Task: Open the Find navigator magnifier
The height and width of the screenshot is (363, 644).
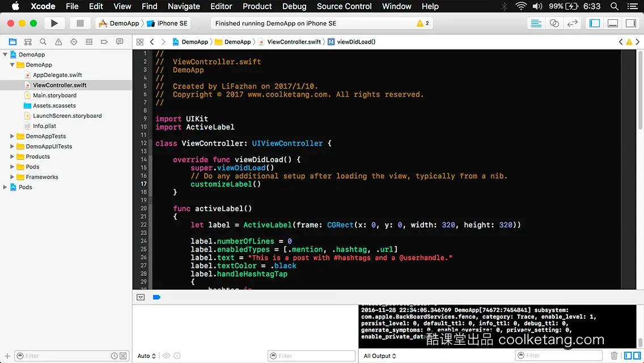Action: (x=43, y=42)
